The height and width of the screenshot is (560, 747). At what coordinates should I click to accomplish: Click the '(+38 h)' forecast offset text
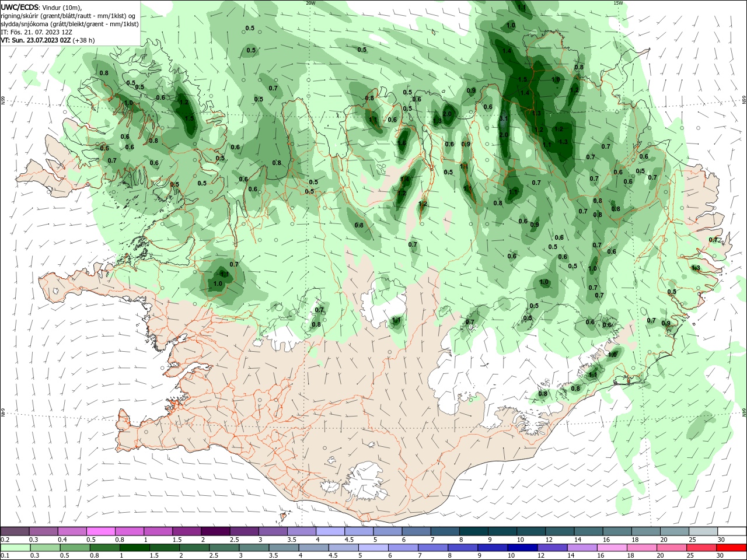(84, 40)
